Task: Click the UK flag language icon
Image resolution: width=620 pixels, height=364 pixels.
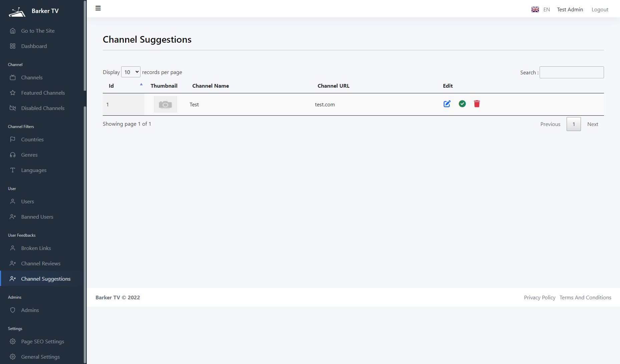Action: [535, 10]
